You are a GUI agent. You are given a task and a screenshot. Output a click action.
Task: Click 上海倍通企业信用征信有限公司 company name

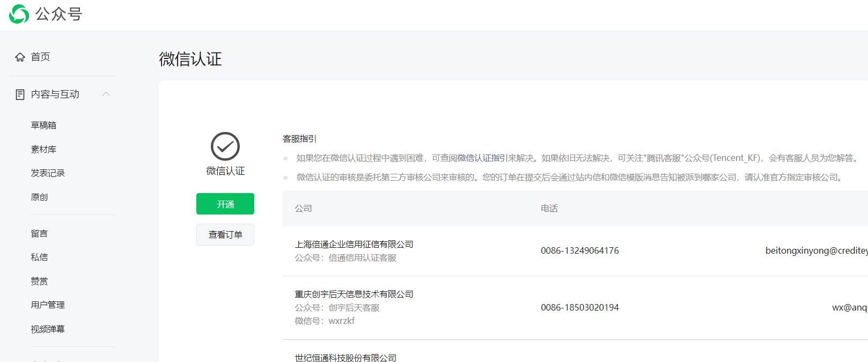[x=354, y=244]
